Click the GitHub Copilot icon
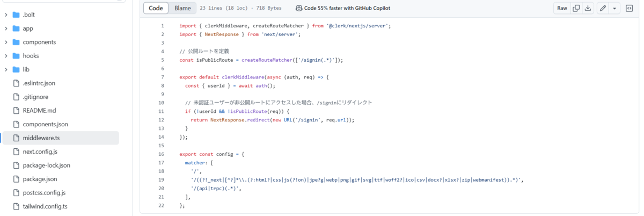 coord(298,8)
